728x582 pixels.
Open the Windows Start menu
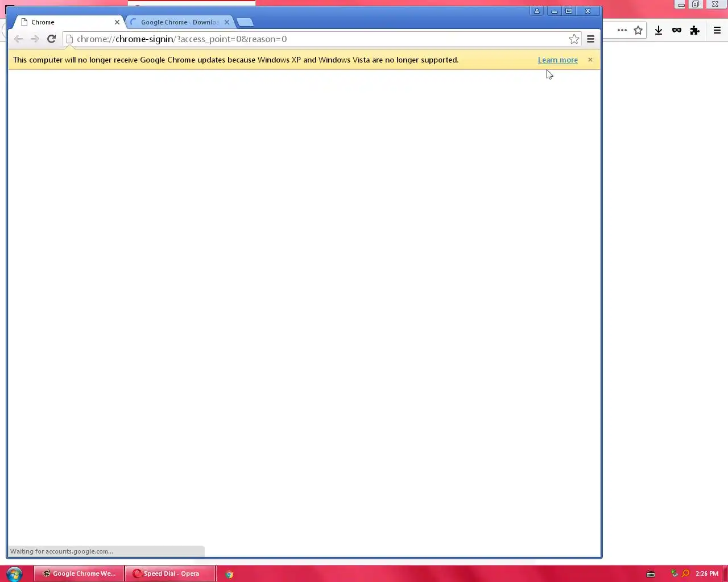(14, 573)
